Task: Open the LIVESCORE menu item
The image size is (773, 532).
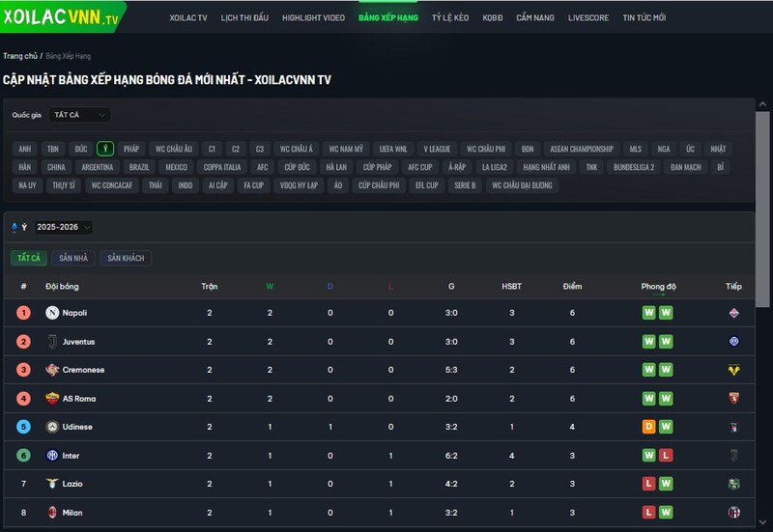Action: [x=588, y=17]
